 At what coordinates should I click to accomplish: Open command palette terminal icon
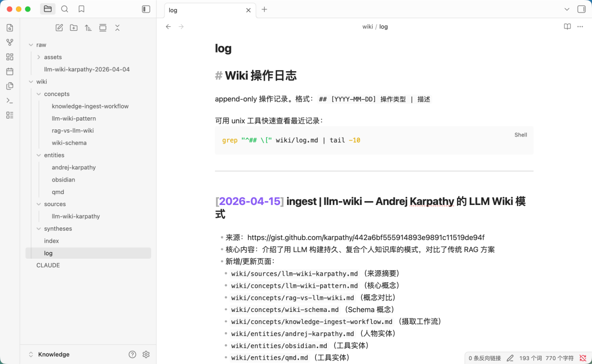pos(10,100)
